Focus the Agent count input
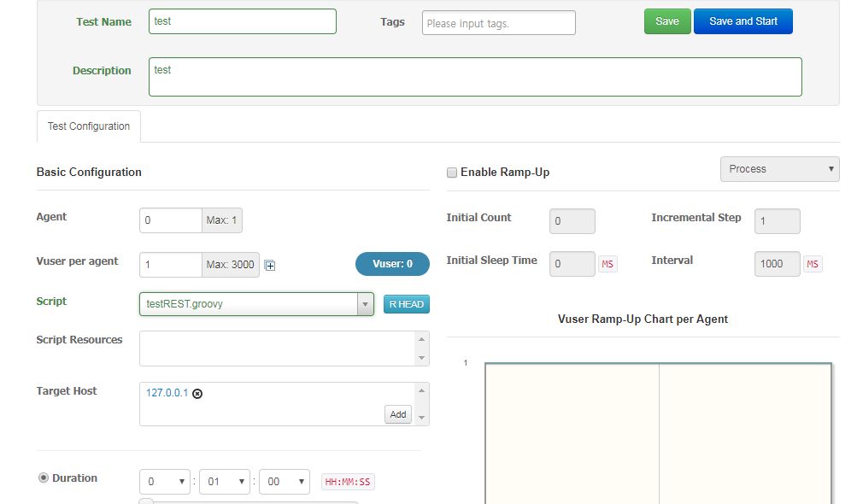Screen dimensions: 857x504 tap(171, 220)
